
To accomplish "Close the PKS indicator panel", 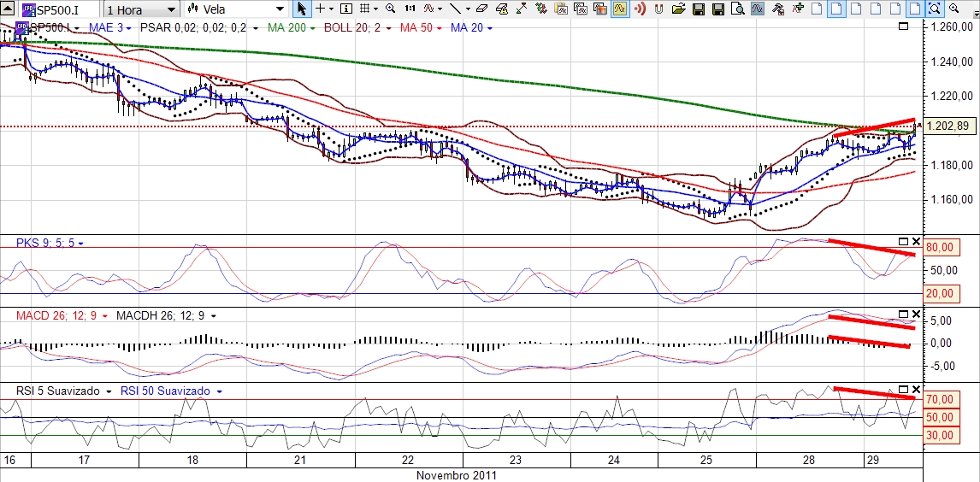I will (916, 242).
